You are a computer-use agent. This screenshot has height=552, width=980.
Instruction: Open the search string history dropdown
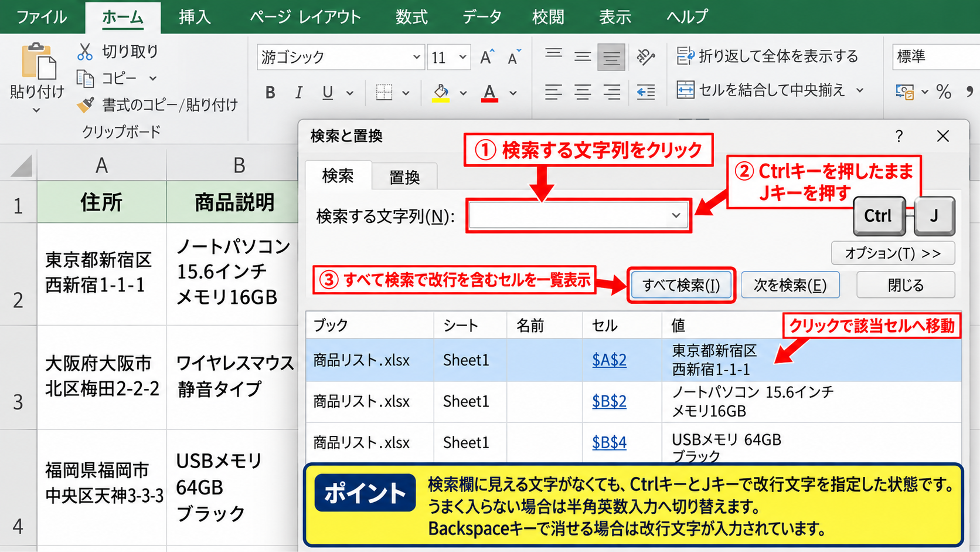676,215
